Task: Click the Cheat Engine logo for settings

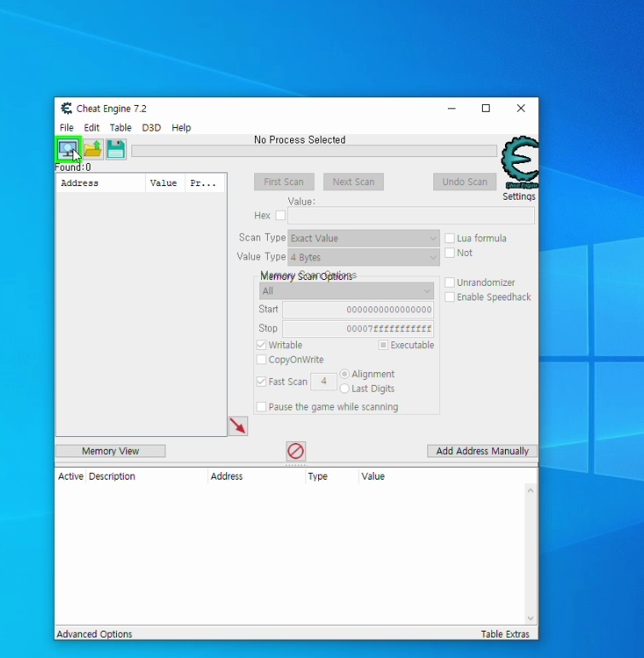Action: coord(519,162)
